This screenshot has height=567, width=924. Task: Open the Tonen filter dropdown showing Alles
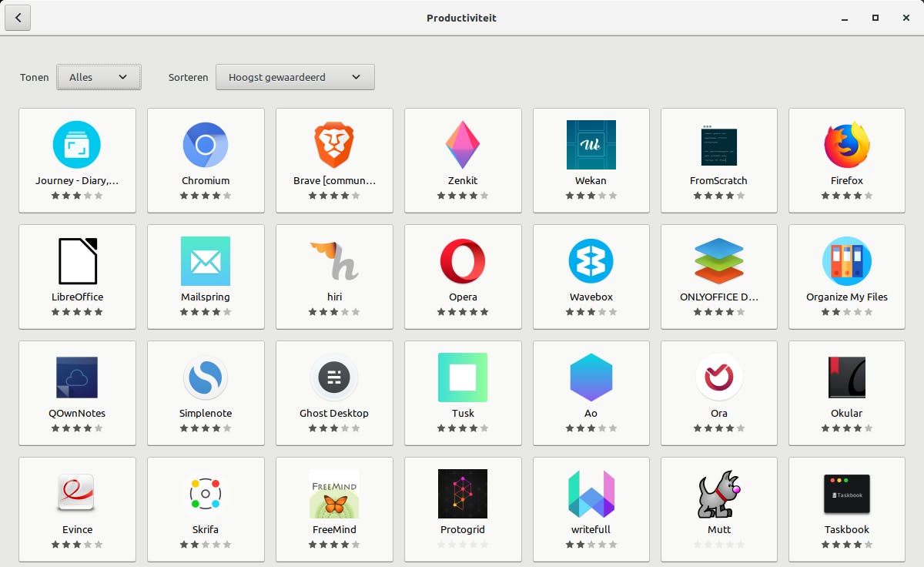tap(99, 77)
